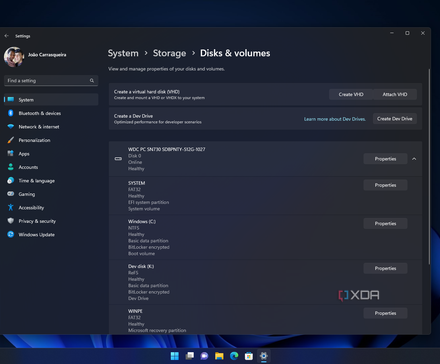Click the vertical scrollbar in Settings

pyautogui.click(x=429, y=167)
